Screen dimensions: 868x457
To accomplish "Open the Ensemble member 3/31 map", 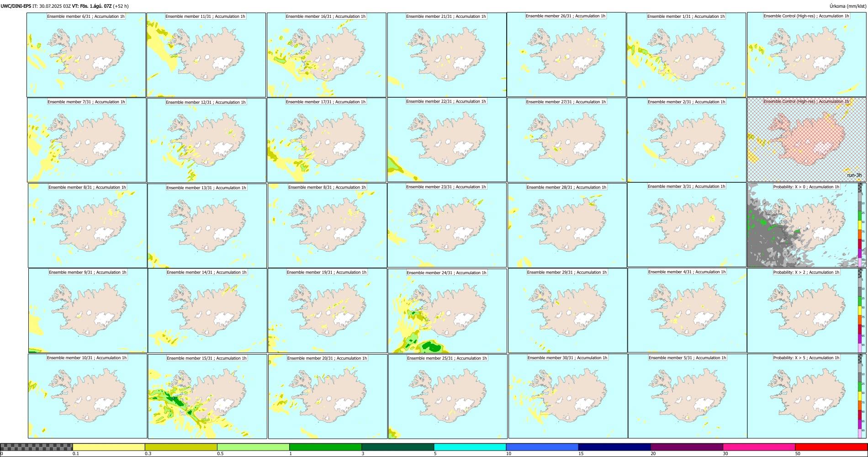I will (687, 225).
